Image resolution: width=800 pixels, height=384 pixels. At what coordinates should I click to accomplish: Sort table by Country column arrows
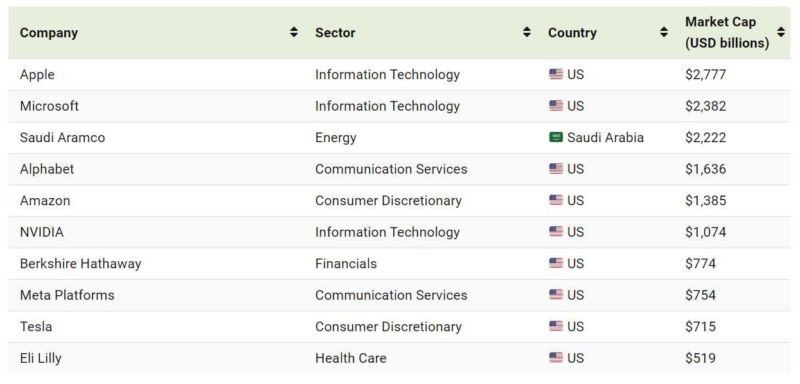tap(664, 32)
